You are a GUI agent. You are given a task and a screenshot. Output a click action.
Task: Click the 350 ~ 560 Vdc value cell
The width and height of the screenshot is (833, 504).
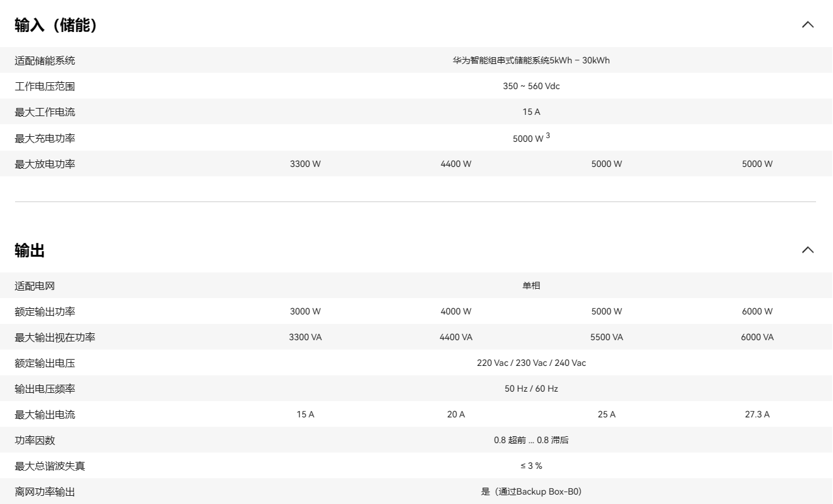[531, 86]
